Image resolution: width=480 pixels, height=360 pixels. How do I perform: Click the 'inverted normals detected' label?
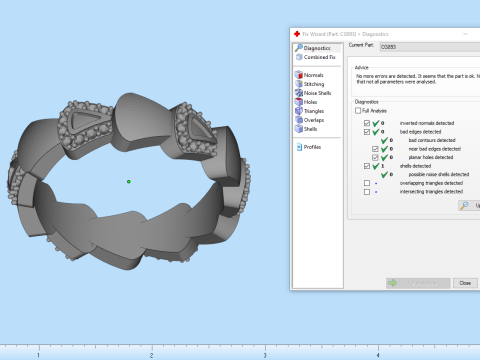(427, 123)
